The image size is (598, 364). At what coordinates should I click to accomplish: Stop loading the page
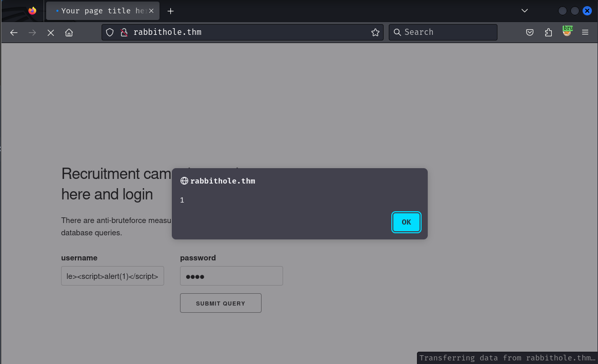pyautogui.click(x=51, y=32)
